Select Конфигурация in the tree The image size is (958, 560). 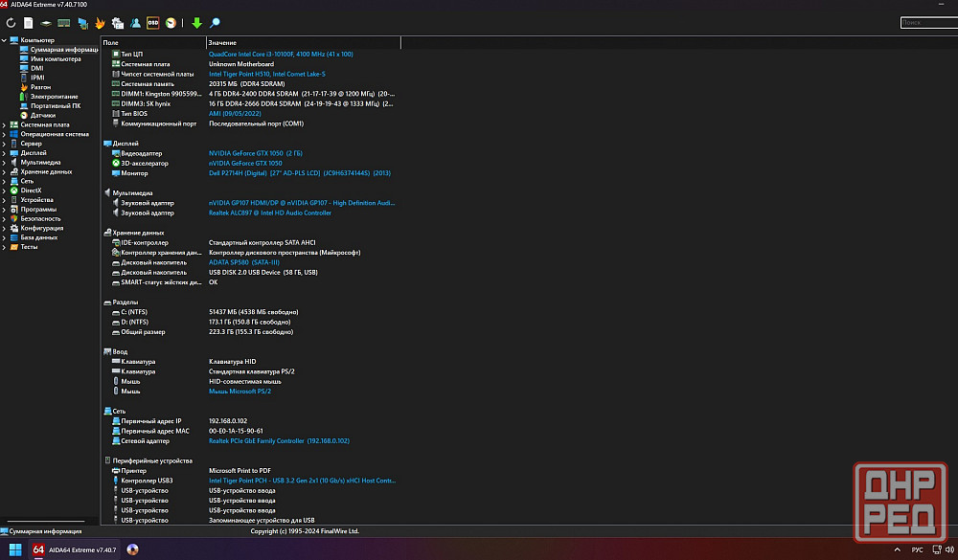42,229
